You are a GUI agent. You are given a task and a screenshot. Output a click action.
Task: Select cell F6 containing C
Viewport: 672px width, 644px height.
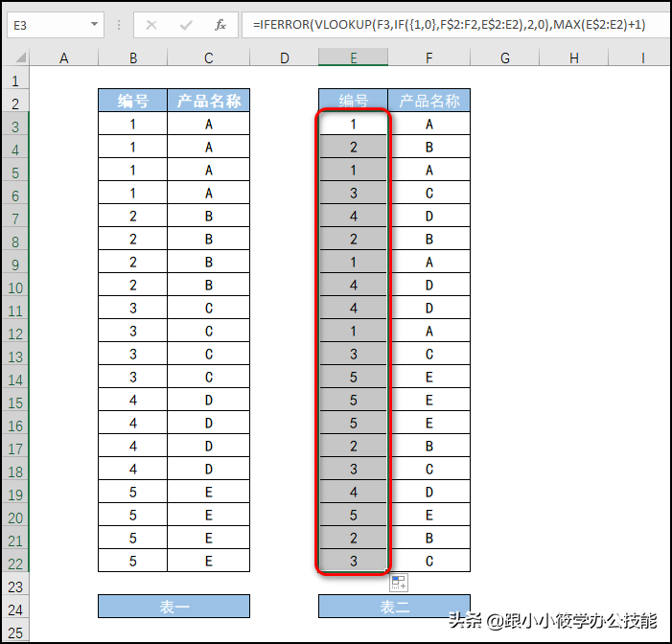point(429,193)
